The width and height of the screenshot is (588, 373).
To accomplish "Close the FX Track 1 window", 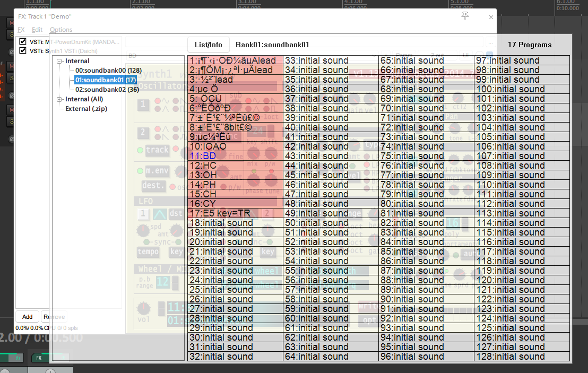I will click(x=491, y=18).
